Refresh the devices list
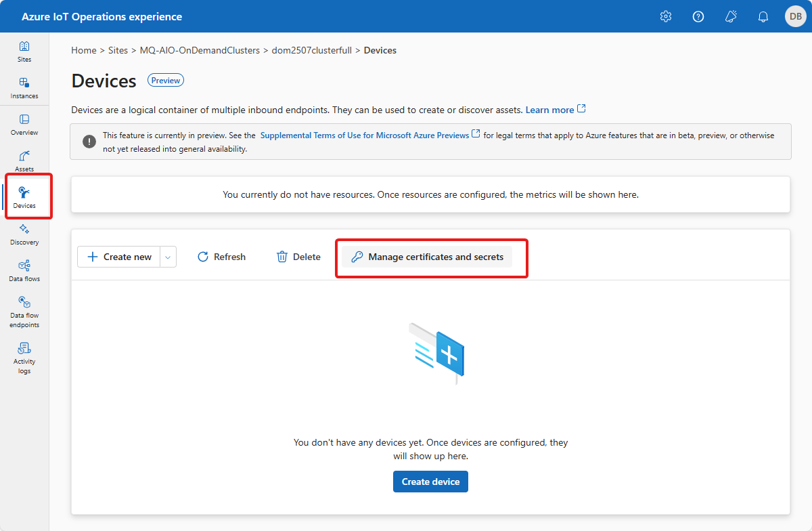Viewport: 812px width, 531px height. (x=221, y=257)
